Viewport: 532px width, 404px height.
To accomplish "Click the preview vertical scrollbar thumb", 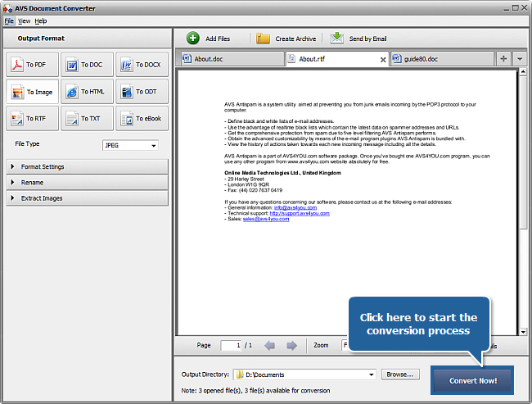I will click(x=523, y=152).
